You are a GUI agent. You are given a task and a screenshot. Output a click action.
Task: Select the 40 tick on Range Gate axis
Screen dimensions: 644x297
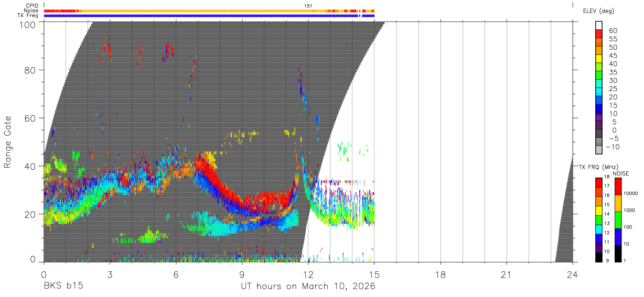[30, 166]
